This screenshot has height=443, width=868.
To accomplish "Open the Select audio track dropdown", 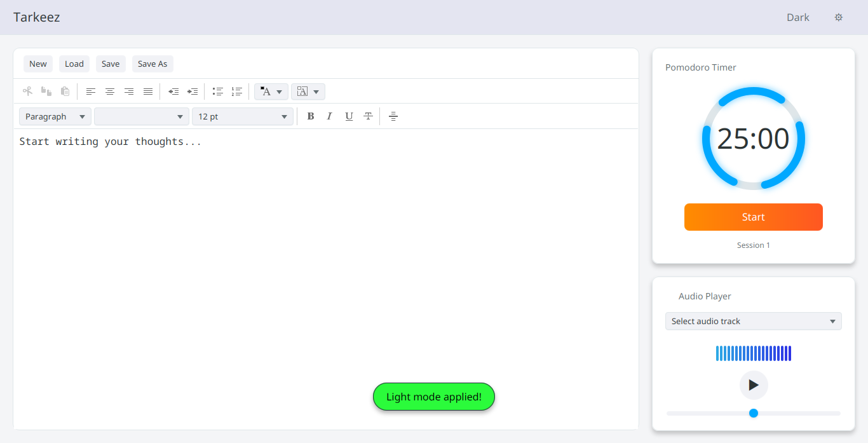I will [x=754, y=321].
